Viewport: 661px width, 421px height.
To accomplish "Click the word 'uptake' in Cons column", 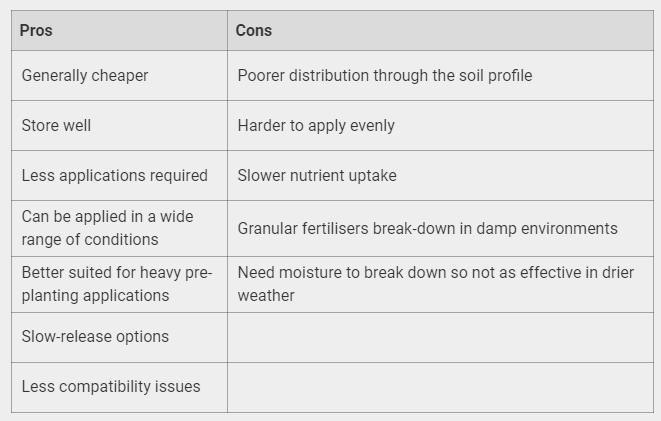I will coord(372,176).
